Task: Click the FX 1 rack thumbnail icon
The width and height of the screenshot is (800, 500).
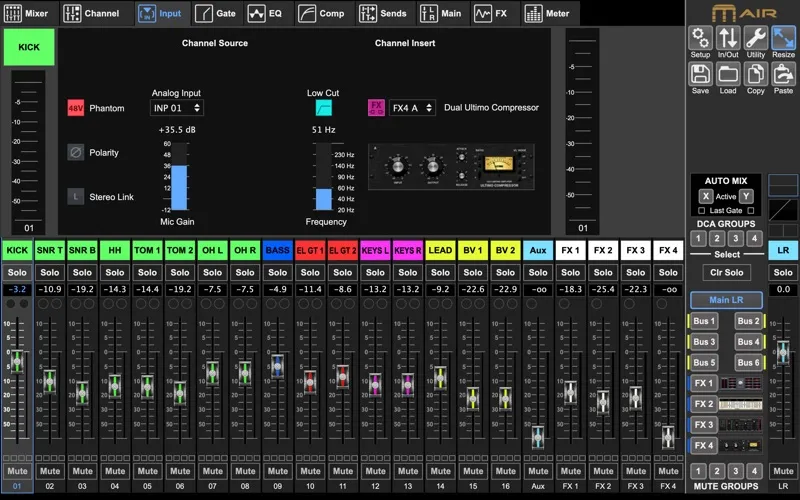Action: pyautogui.click(x=740, y=383)
